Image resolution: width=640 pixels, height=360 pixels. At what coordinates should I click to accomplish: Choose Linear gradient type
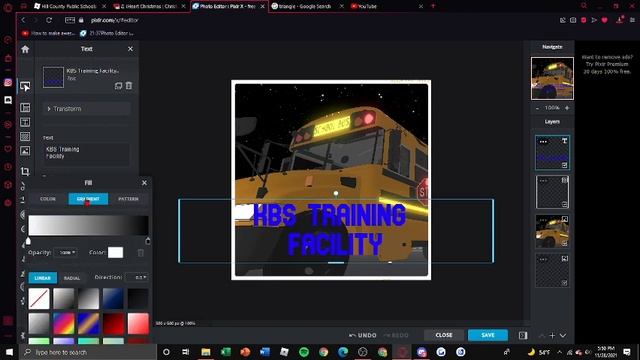(x=42, y=278)
